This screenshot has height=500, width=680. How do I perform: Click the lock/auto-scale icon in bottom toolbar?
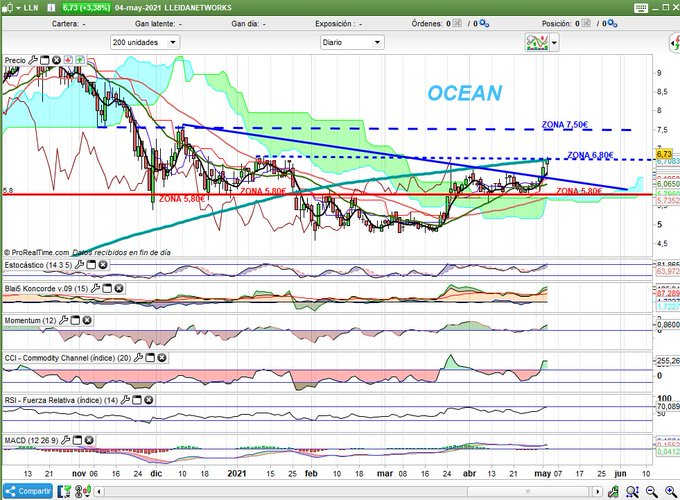(x=613, y=492)
